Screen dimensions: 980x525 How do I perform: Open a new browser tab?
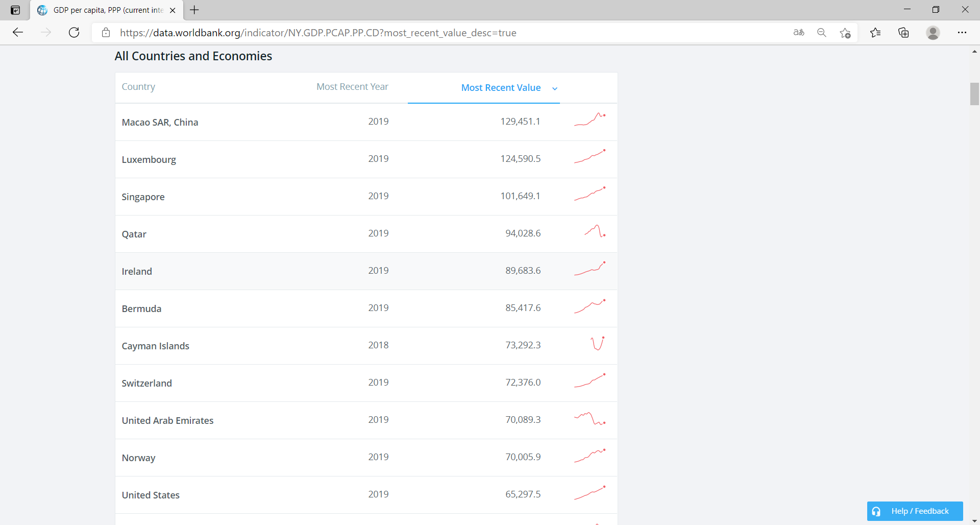(x=194, y=10)
